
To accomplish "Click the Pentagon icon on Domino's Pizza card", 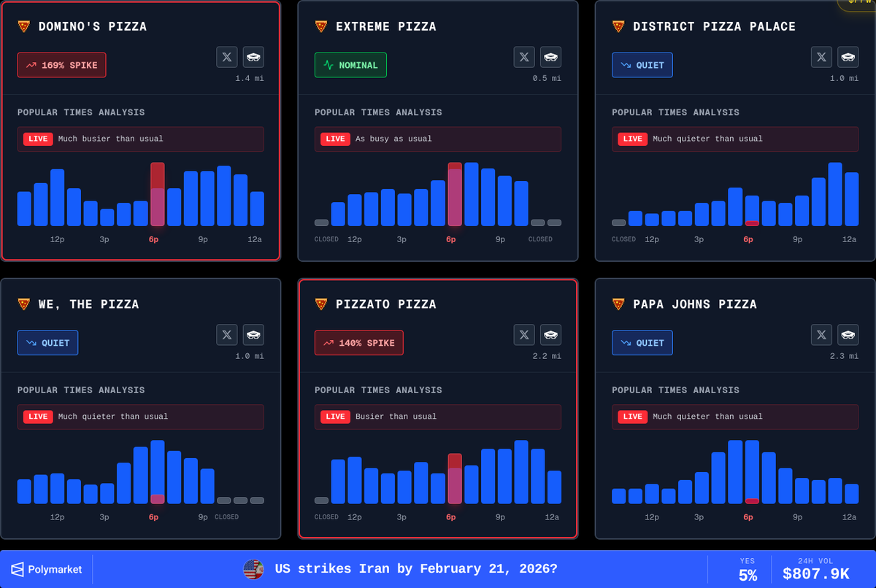I will (x=254, y=57).
